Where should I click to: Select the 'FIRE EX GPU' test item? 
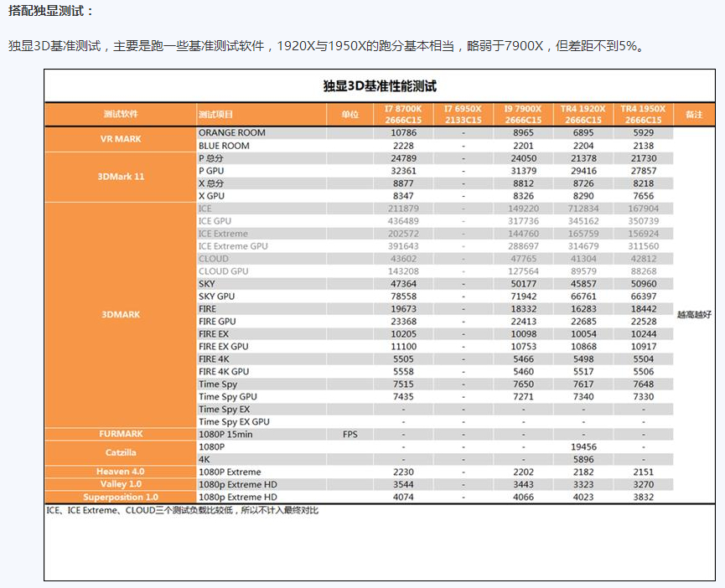(223, 347)
